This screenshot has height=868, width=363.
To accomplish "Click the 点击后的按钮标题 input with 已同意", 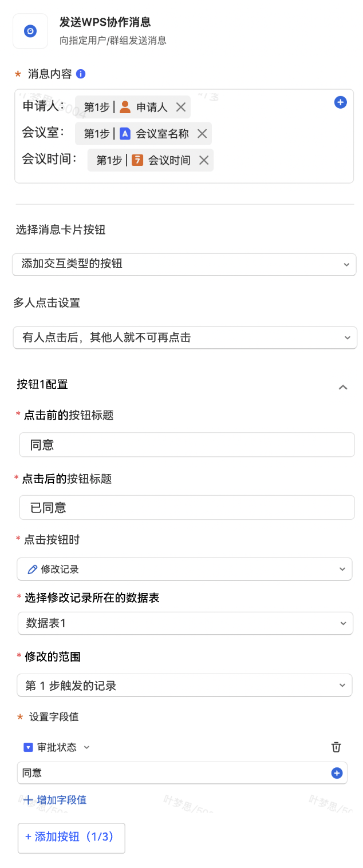I will tap(187, 507).
